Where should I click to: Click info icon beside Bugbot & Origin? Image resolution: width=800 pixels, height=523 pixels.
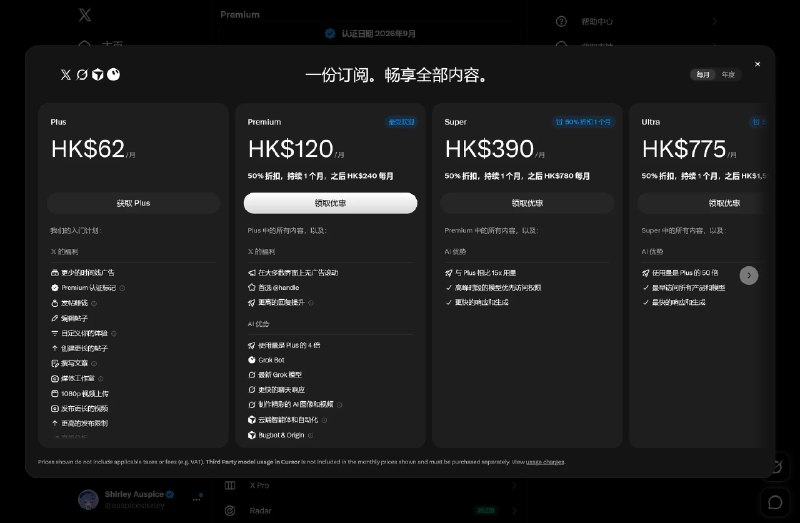[x=310, y=435]
